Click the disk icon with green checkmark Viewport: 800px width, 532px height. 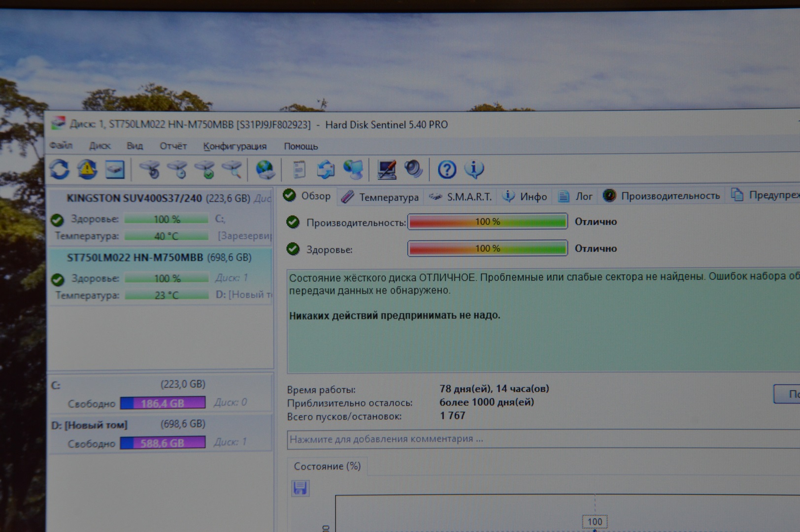click(x=204, y=170)
